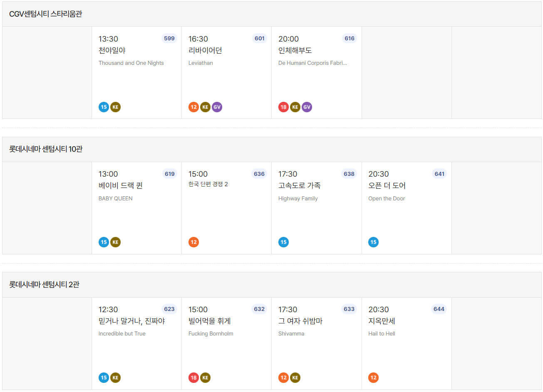Click the age 15 badge under 베이비 드랙 퀸

click(x=104, y=242)
